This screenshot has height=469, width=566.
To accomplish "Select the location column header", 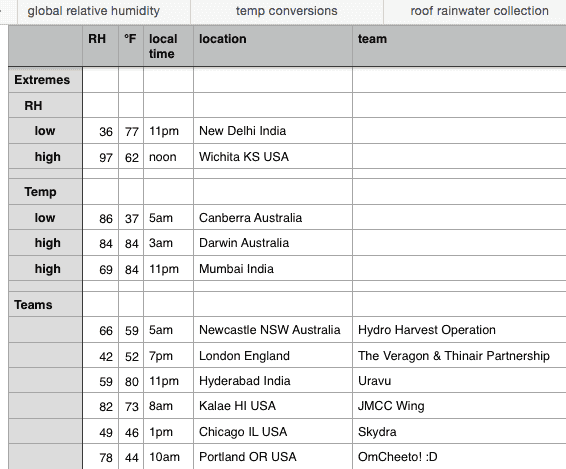I will pos(273,46).
